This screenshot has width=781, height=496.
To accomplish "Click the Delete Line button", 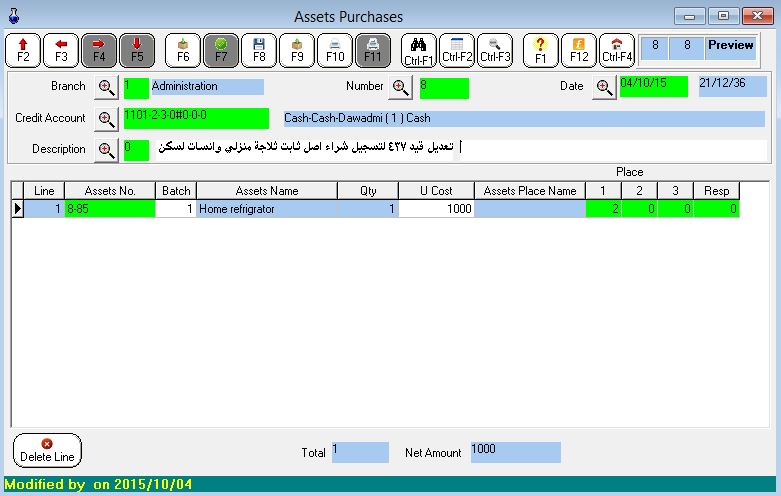I will click(x=47, y=450).
